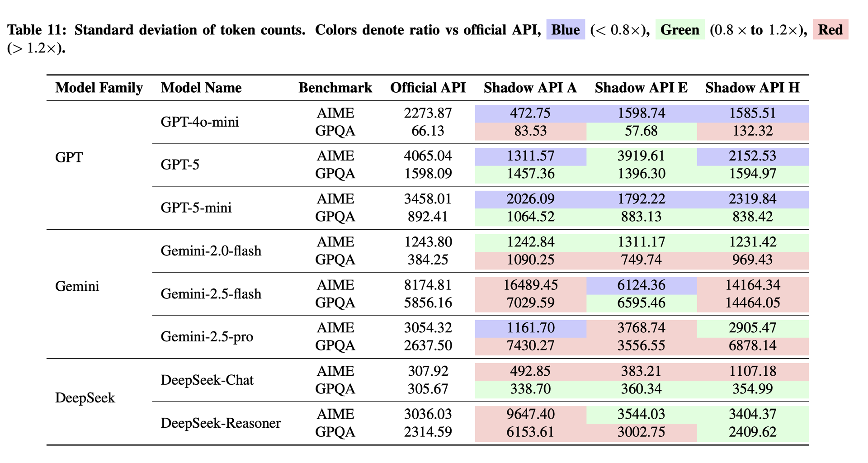
Task: Click the Shadow API H column header
Action: point(752,88)
